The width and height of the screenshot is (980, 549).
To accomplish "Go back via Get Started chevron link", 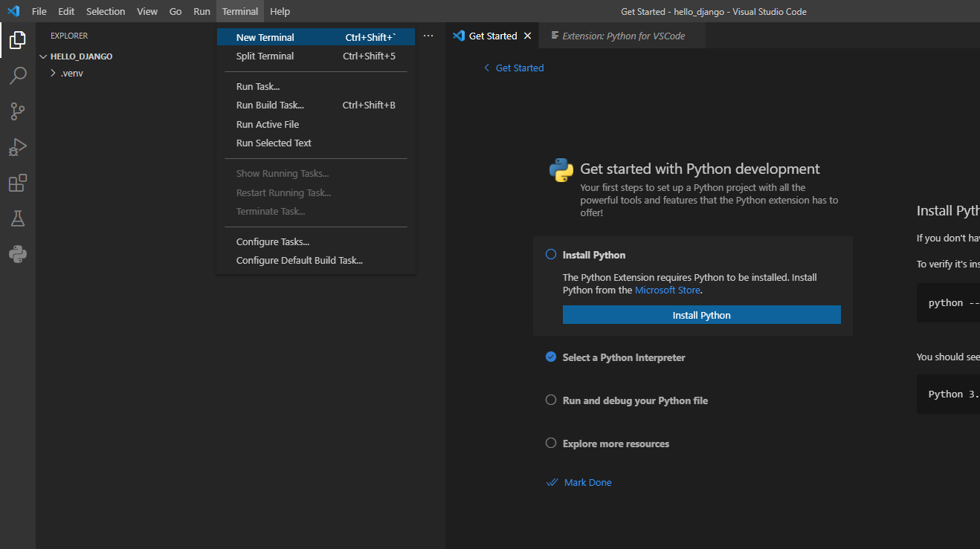I will tap(514, 68).
